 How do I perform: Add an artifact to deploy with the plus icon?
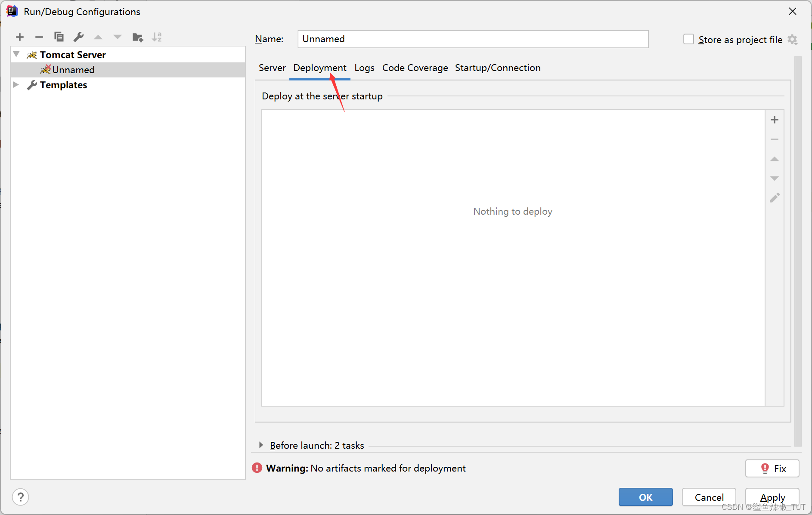[775, 120]
